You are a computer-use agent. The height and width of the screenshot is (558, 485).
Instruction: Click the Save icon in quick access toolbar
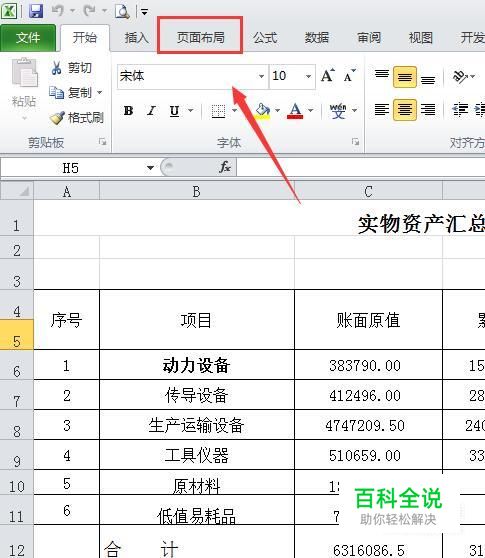(36, 11)
